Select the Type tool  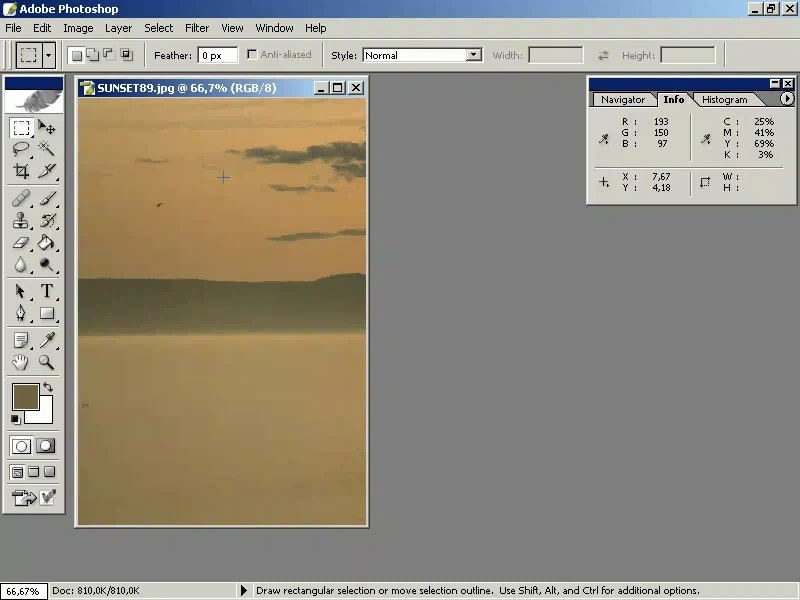(x=46, y=291)
